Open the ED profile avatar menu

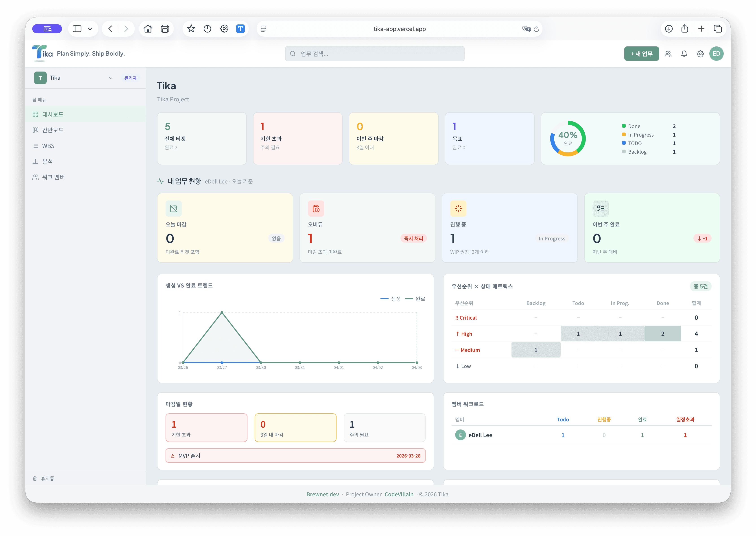[x=716, y=53]
